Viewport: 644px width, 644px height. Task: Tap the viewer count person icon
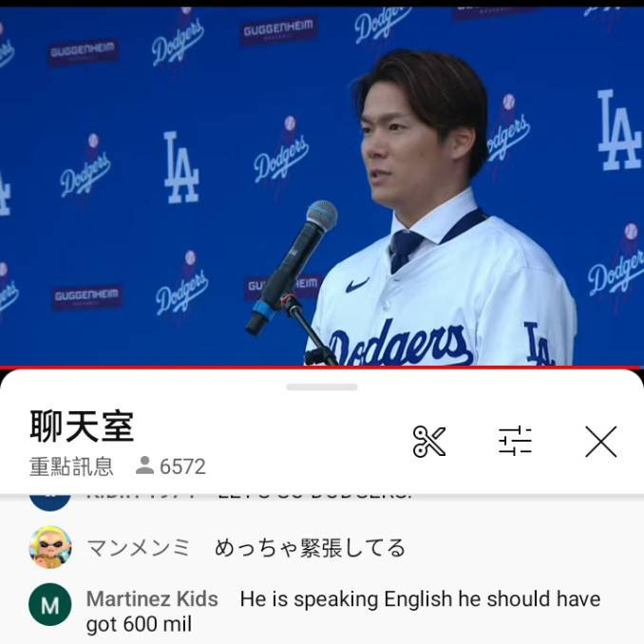144,465
